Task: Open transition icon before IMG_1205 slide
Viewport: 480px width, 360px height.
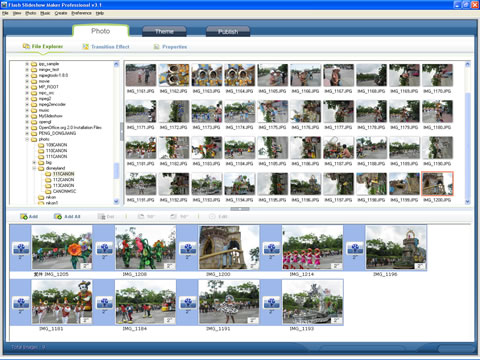Action: pyautogui.click(x=21, y=248)
